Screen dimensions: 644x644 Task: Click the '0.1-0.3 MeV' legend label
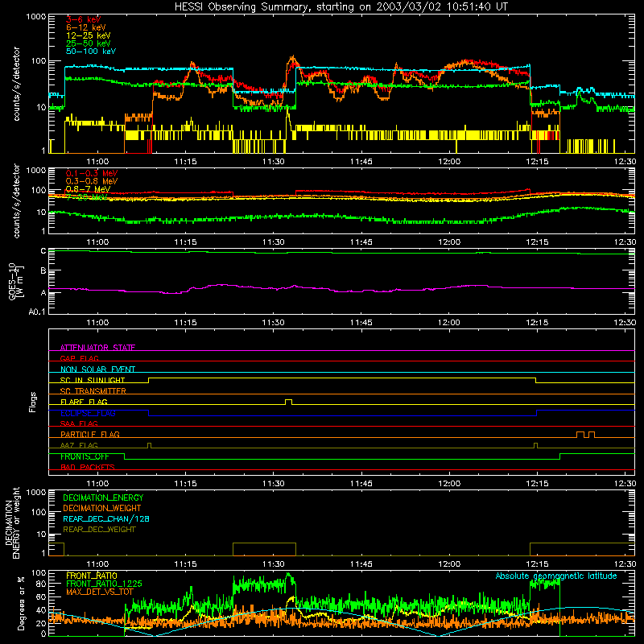coord(92,173)
